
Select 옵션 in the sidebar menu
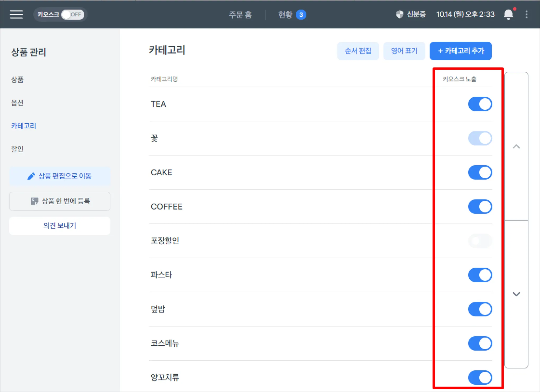point(17,103)
